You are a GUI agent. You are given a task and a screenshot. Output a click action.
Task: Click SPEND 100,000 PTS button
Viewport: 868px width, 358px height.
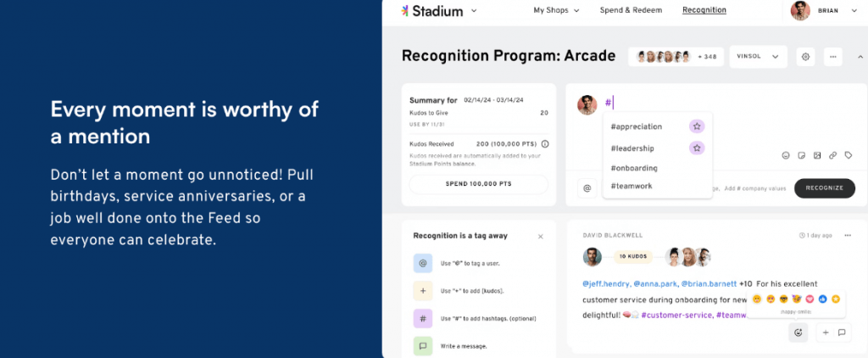(x=478, y=184)
